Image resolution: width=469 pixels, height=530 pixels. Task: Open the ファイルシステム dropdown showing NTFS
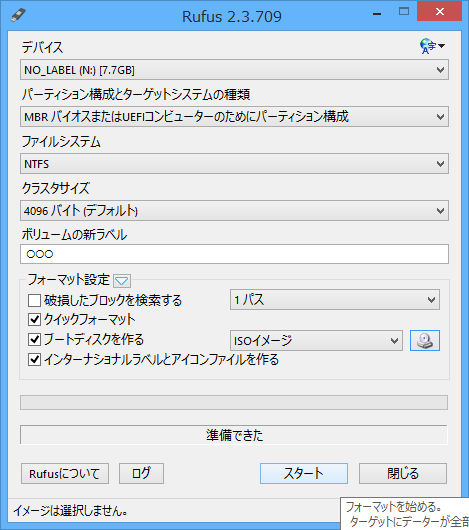point(234,164)
